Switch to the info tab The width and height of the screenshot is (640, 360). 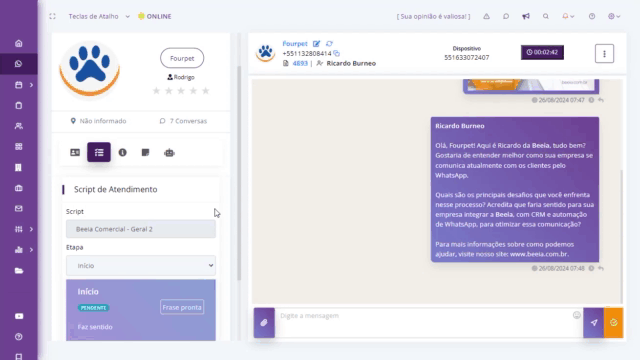[122, 153]
